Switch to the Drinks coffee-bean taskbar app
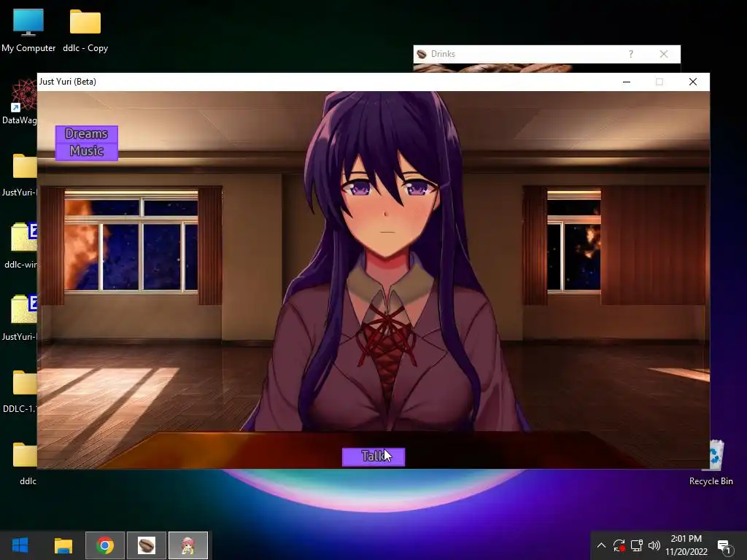This screenshot has height=560, width=747. pos(147,545)
